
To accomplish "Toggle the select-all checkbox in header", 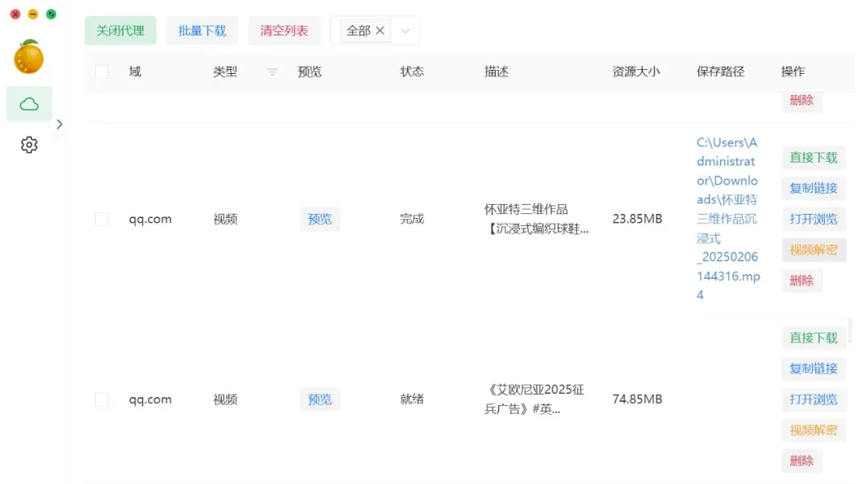I will [102, 72].
